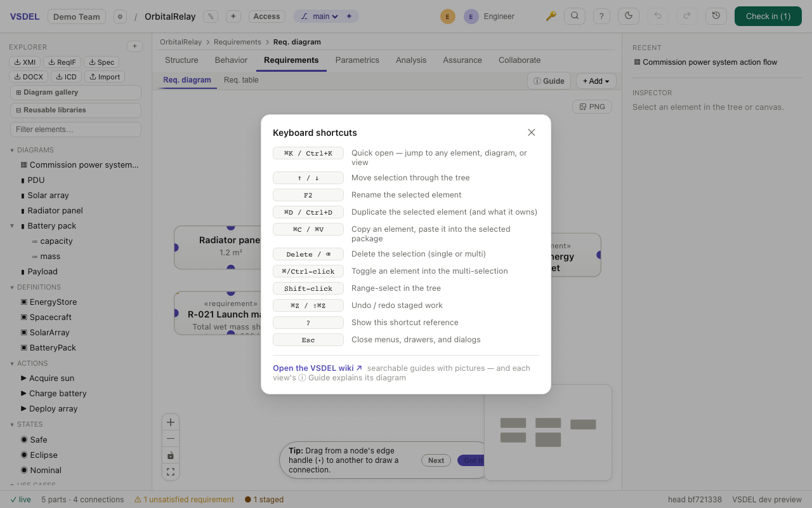The width and height of the screenshot is (812, 508).
Task: Click the DOCX export button
Action: pyautogui.click(x=29, y=77)
